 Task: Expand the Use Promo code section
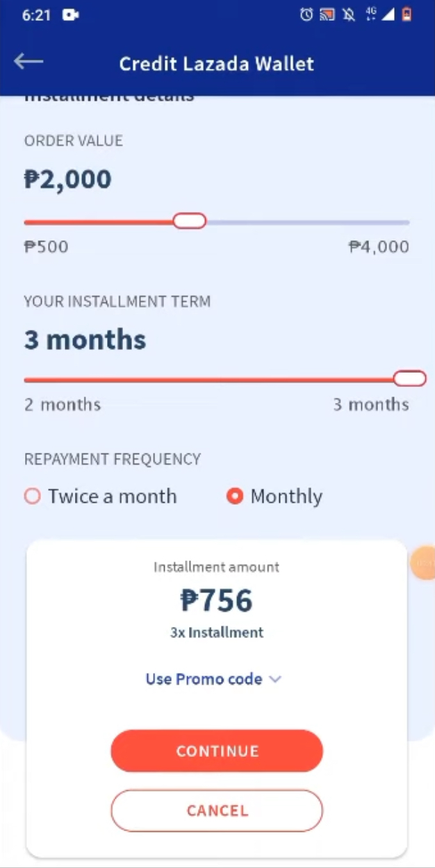[x=204, y=679]
